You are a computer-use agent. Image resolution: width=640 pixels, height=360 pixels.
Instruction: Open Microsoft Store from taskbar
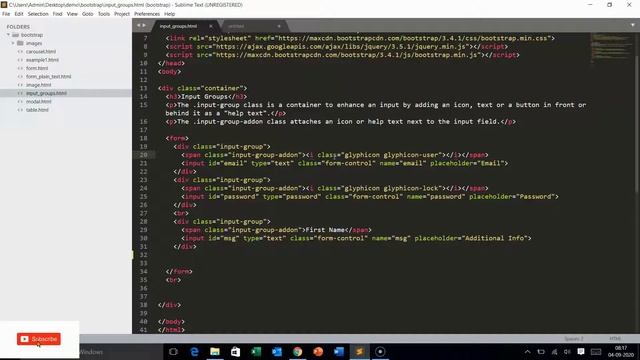click(x=236, y=351)
